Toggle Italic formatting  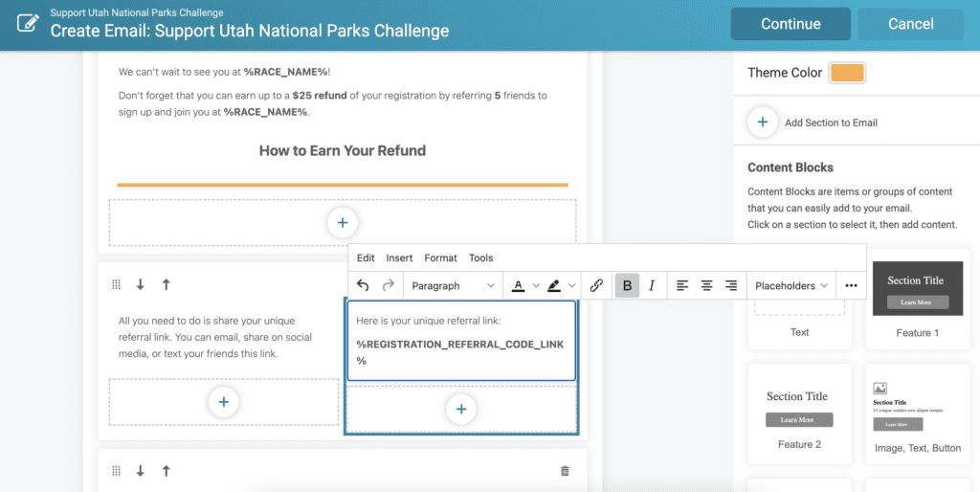point(652,285)
